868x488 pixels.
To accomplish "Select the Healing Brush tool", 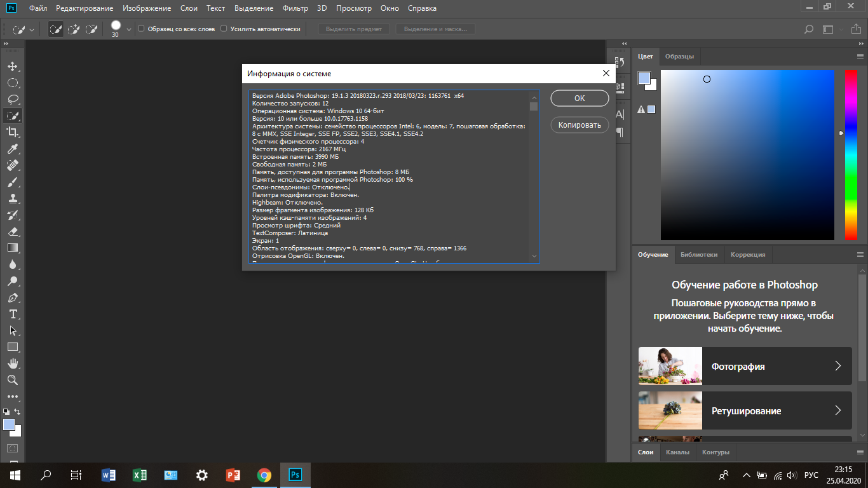I will (12, 165).
